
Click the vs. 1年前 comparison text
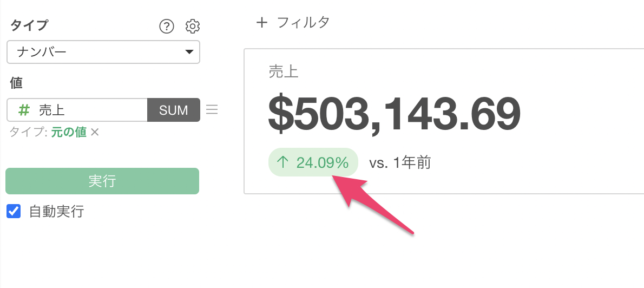click(x=400, y=162)
